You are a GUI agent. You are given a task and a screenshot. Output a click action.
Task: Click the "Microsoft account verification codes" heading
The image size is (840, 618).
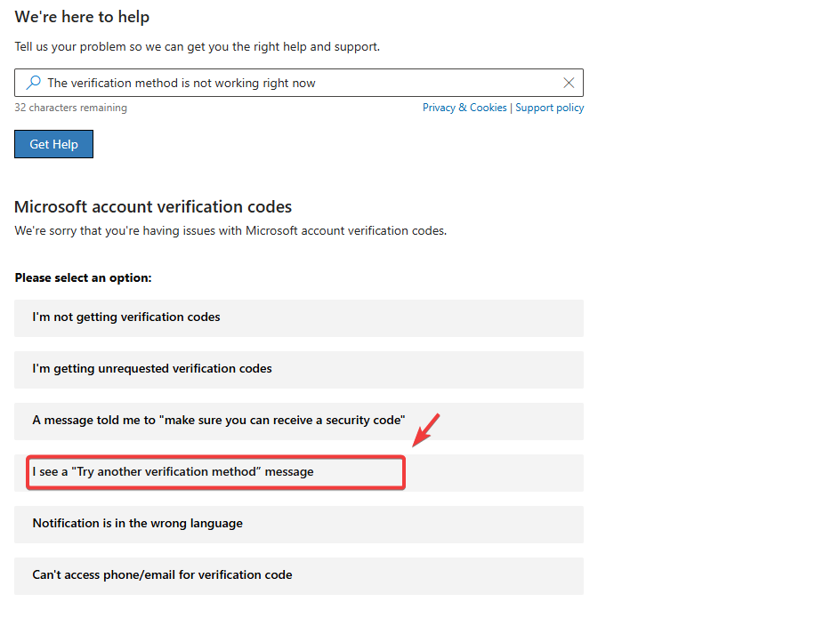pyautogui.click(x=153, y=207)
